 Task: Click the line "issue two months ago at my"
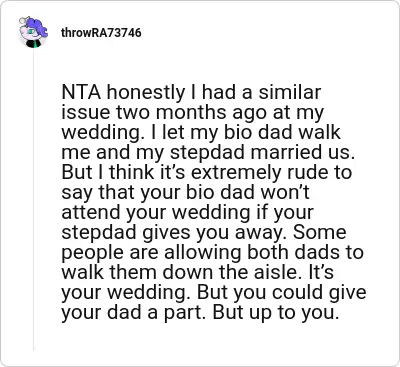point(192,113)
